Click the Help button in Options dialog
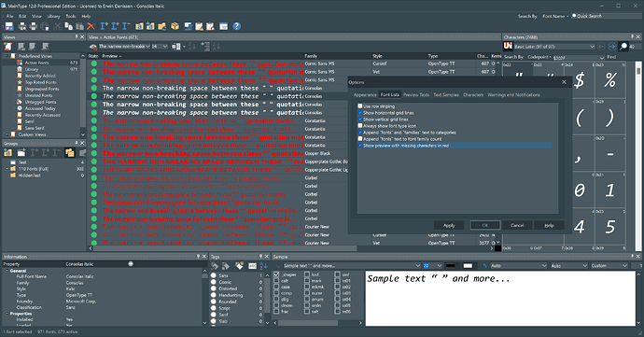The image size is (644, 337). pos(549,225)
